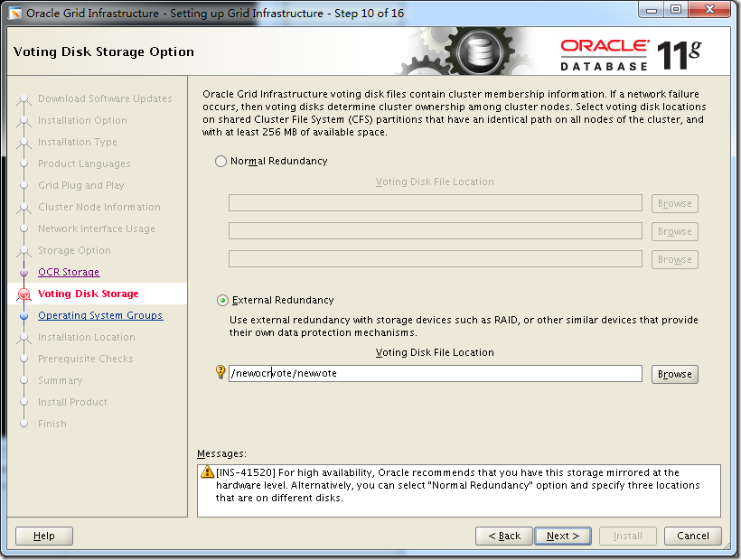Click the second Normal Redundancy location field

click(x=436, y=231)
